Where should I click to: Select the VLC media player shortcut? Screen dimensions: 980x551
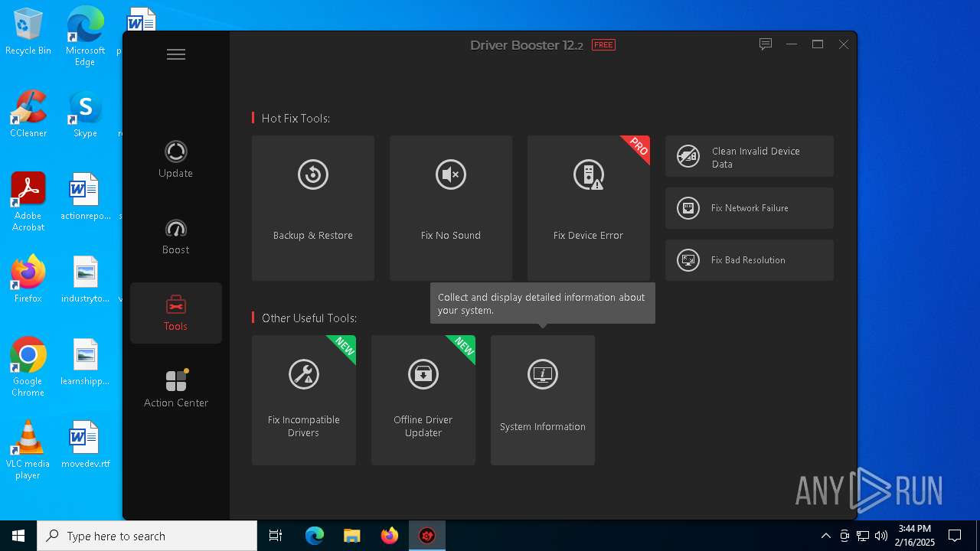(28, 450)
